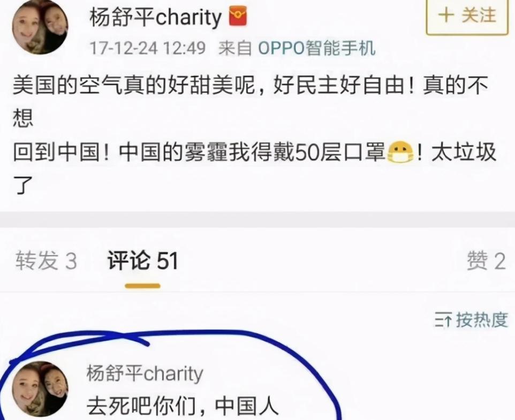Like the post via 赞 2

[487, 261]
